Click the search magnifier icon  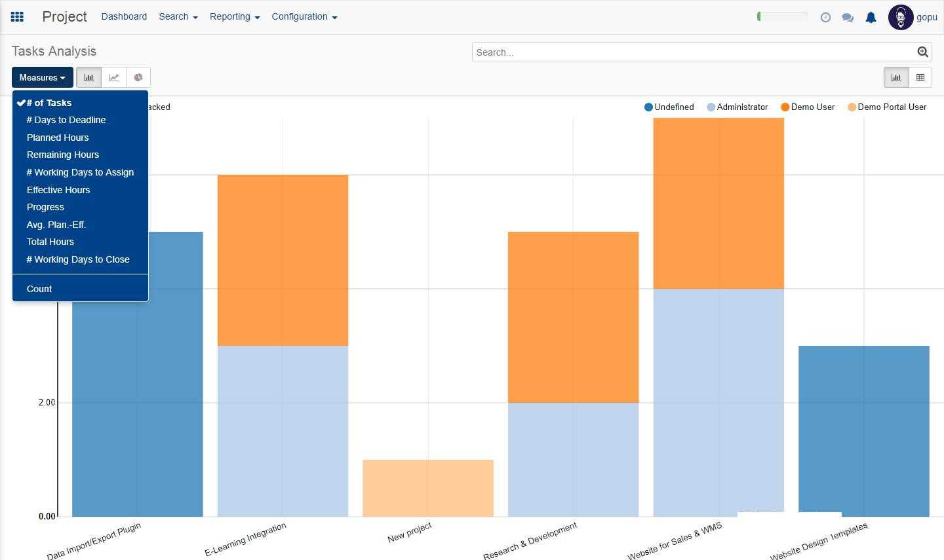[922, 52]
